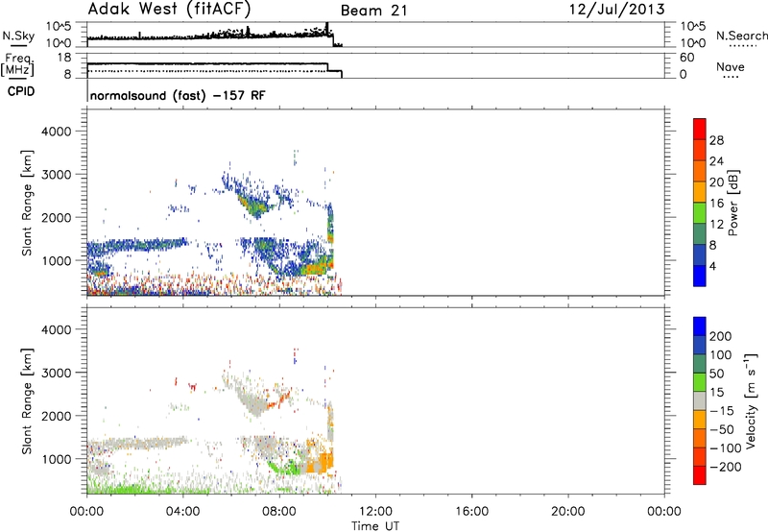
Task: Pick the bright blue bottom power segment
Action: pos(700,276)
